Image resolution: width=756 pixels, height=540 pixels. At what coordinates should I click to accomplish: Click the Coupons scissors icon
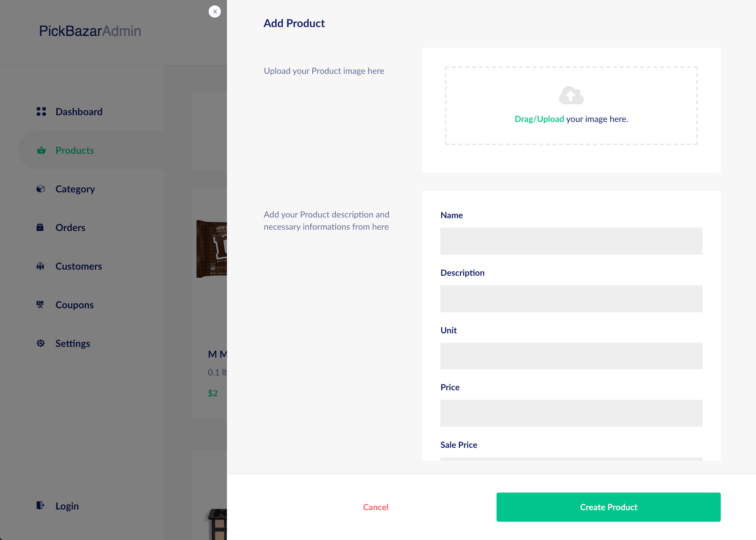click(x=40, y=305)
